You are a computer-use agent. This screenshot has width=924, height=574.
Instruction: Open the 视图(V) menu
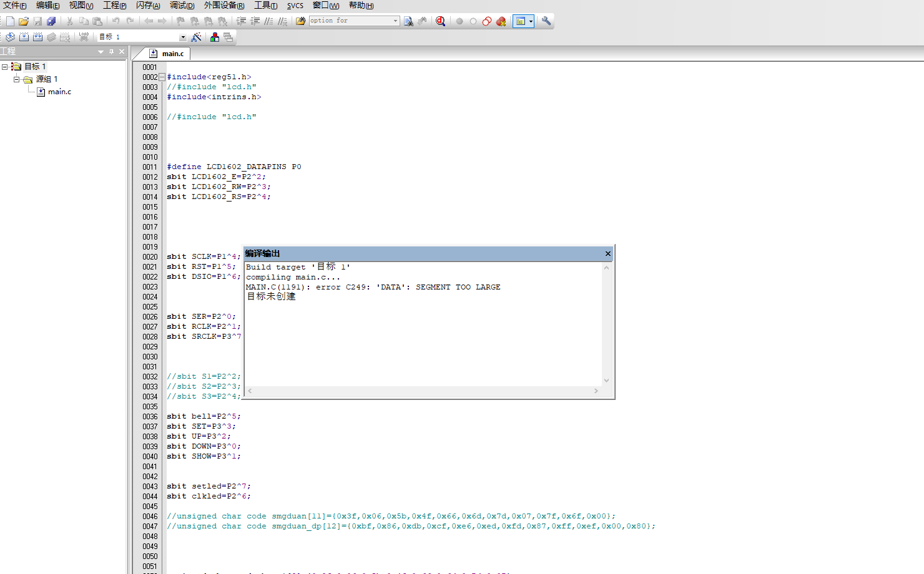(81, 6)
